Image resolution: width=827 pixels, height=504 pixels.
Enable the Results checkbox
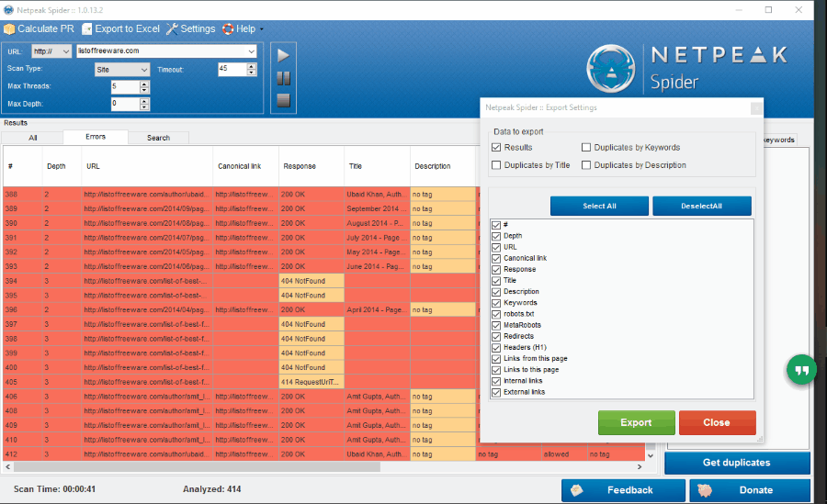coord(496,148)
